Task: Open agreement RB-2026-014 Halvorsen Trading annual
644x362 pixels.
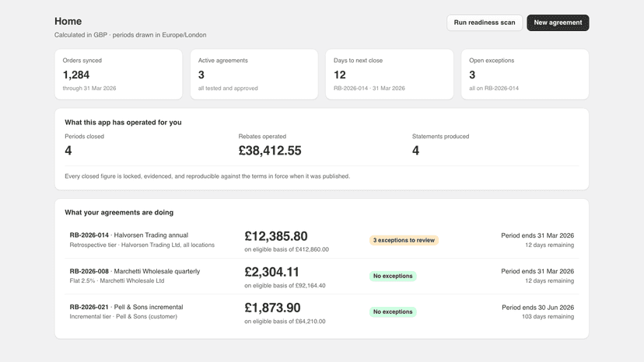Action: point(321,241)
